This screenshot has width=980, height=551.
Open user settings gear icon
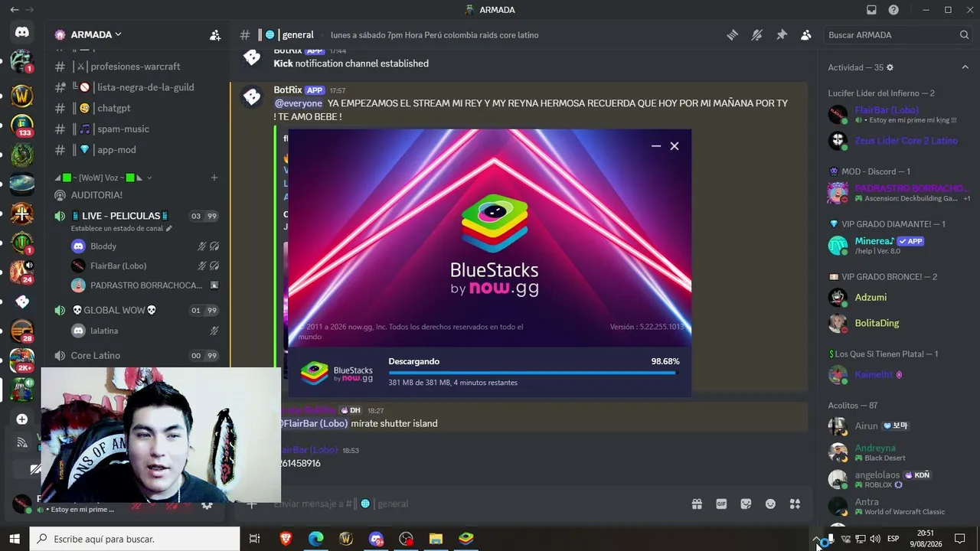point(207,505)
